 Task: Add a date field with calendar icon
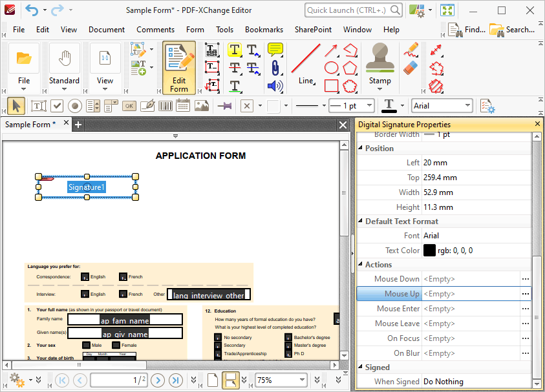click(183, 106)
